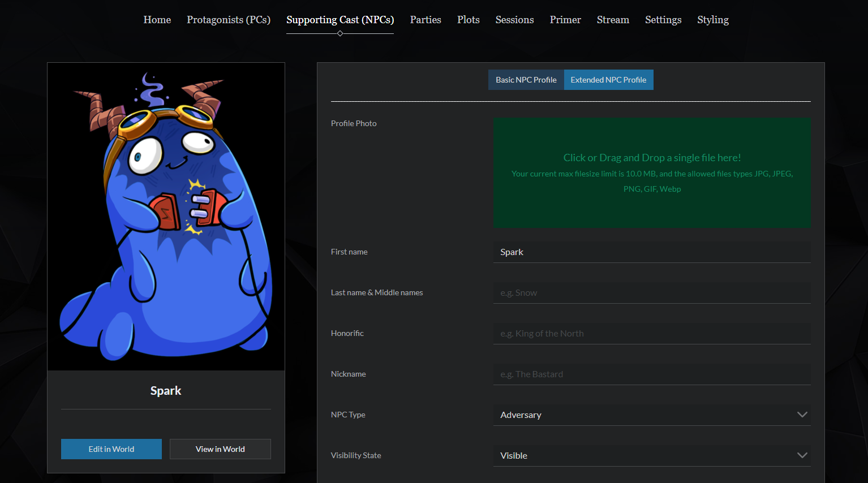Open the Home page

(x=157, y=20)
